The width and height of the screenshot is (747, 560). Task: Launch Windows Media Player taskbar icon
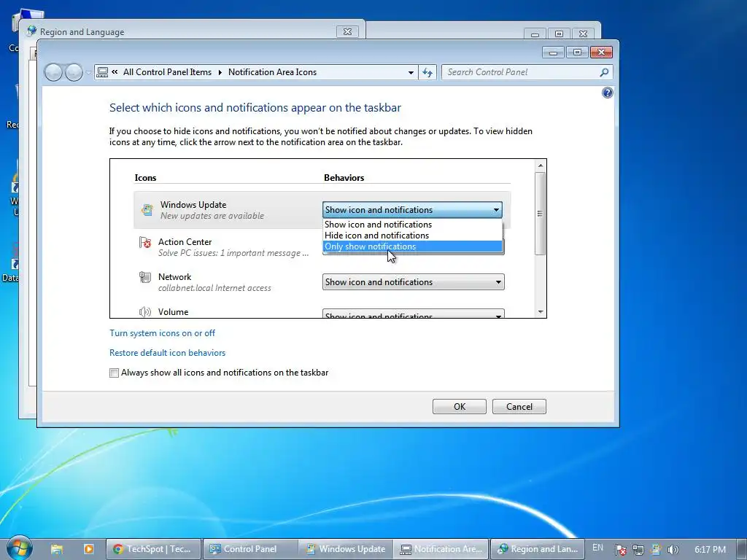(x=88, y=549)
